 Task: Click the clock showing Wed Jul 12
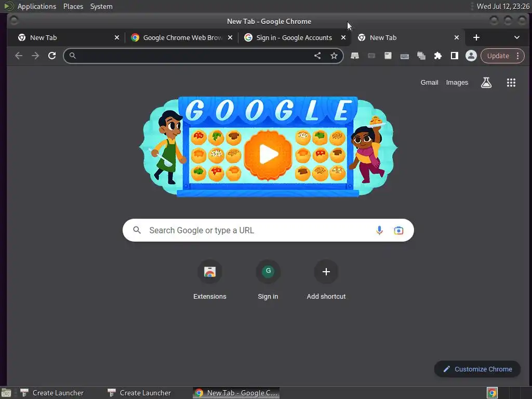click(503, 6)
